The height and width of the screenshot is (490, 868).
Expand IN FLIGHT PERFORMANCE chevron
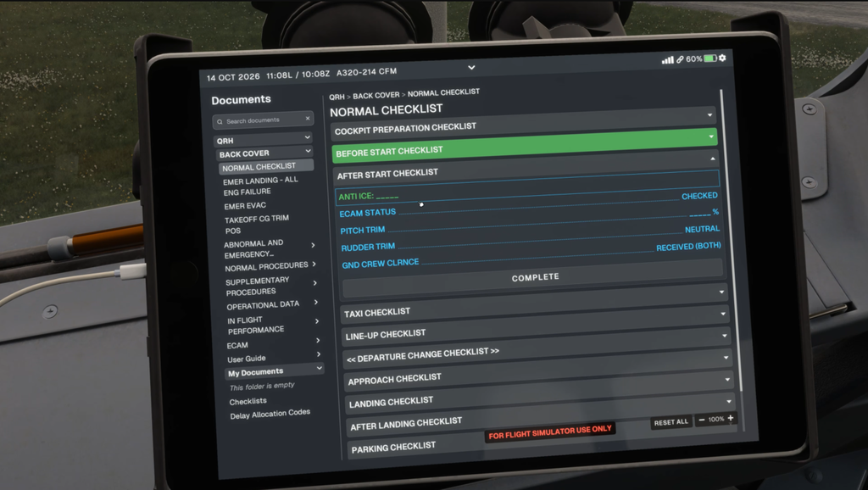pos(317,320)
